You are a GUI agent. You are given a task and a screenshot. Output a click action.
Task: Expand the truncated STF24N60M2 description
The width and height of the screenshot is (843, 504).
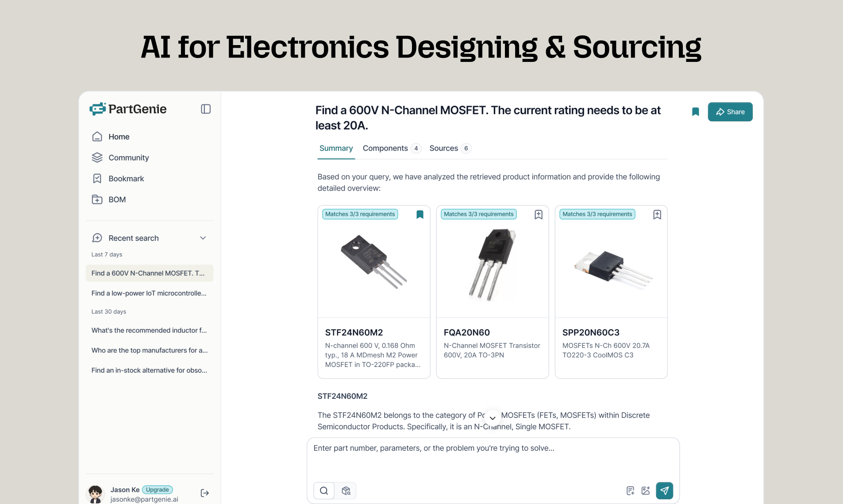492,417
